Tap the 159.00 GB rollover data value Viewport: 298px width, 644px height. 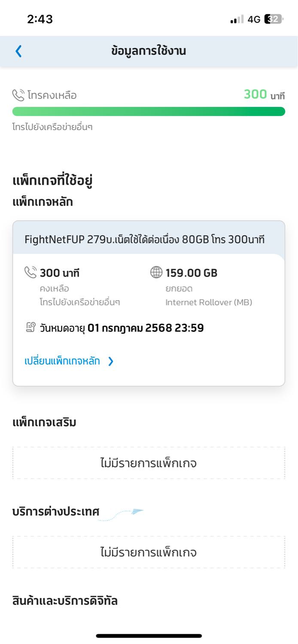point(192,273)
